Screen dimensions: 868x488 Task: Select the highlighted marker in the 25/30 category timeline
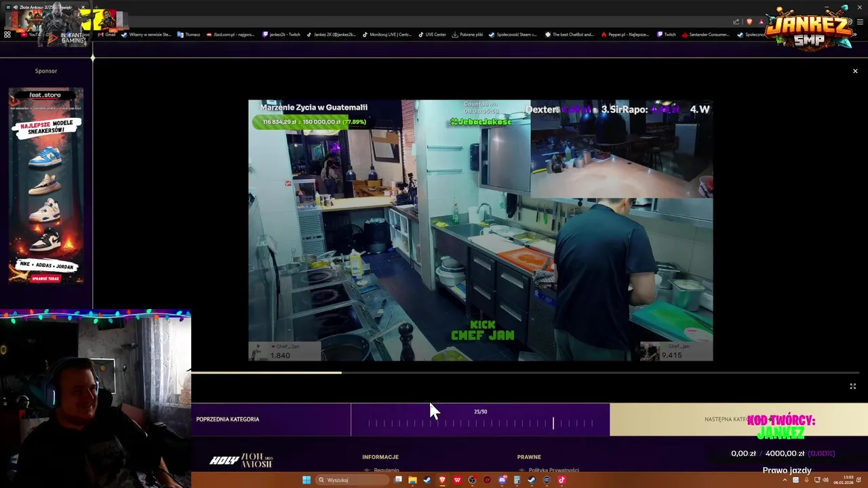click(553, 423)
